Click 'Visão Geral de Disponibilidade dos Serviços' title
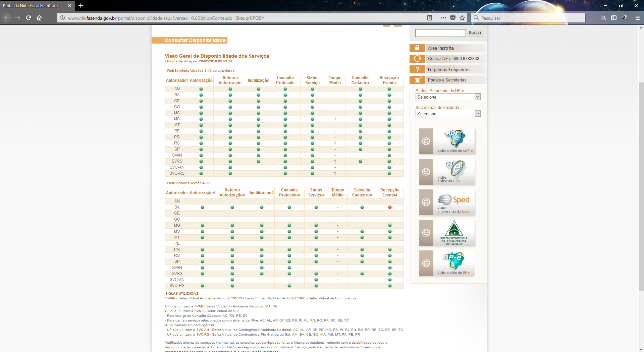The image size is (644, 352). [x=217, y=56]
